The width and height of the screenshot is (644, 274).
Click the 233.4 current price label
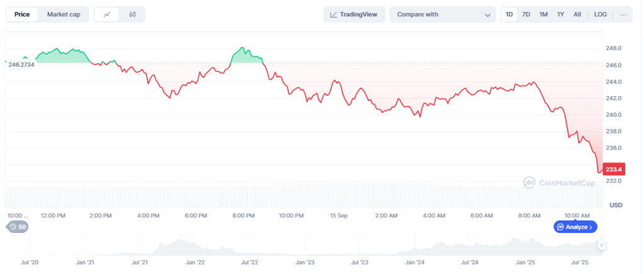pyautogui.click(x=614, y=169)
